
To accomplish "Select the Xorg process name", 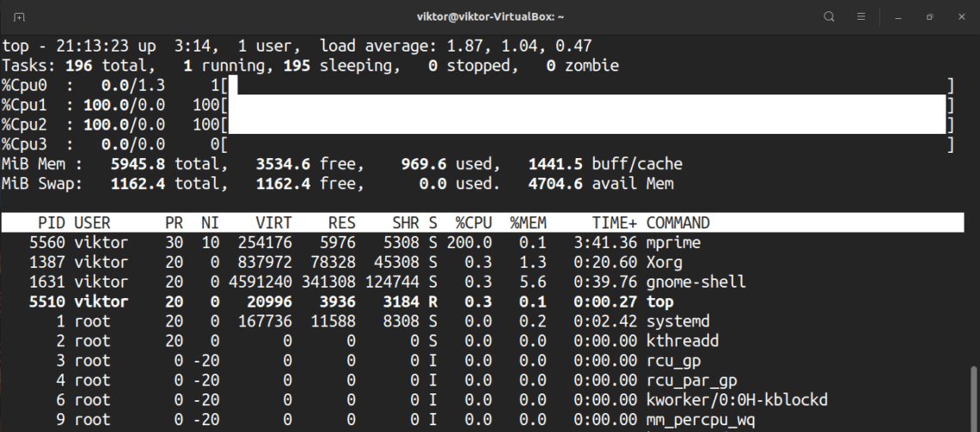I will coord(665,262).
